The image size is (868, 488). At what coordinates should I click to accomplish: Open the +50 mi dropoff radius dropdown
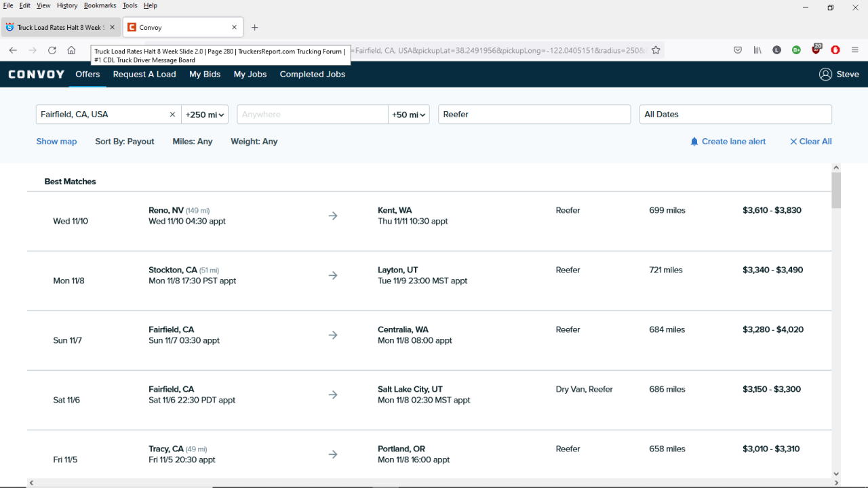point(409,115)
